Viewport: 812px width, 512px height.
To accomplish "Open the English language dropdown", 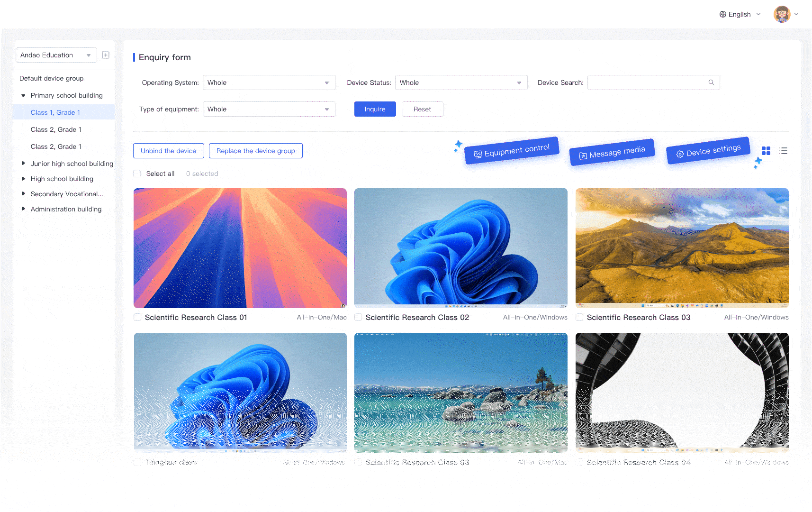I will (740, 14).
